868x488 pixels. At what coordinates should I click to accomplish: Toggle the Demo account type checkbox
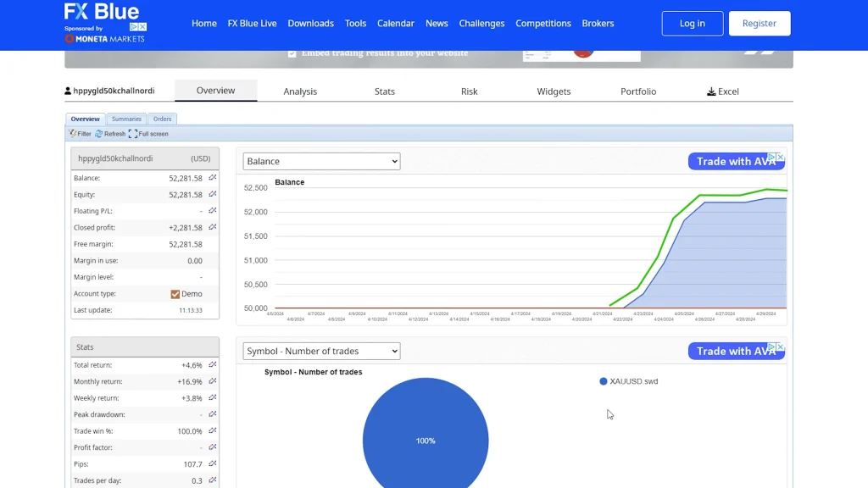click(x=175, y=294)
